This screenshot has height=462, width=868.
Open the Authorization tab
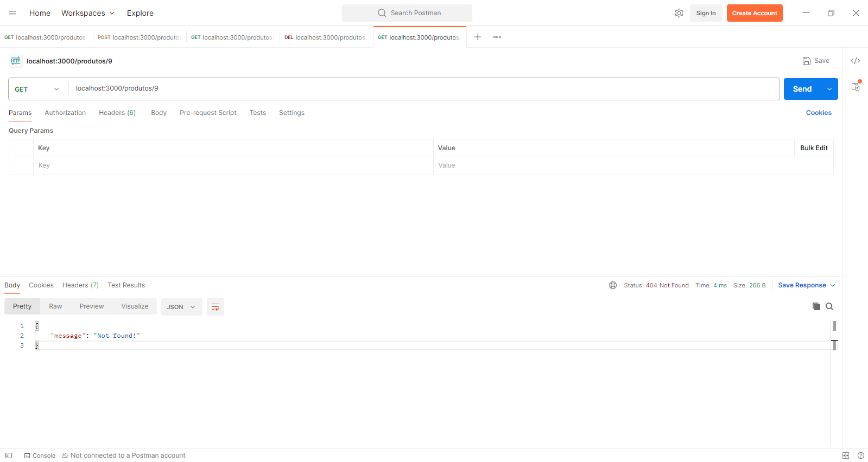[65, 113]
